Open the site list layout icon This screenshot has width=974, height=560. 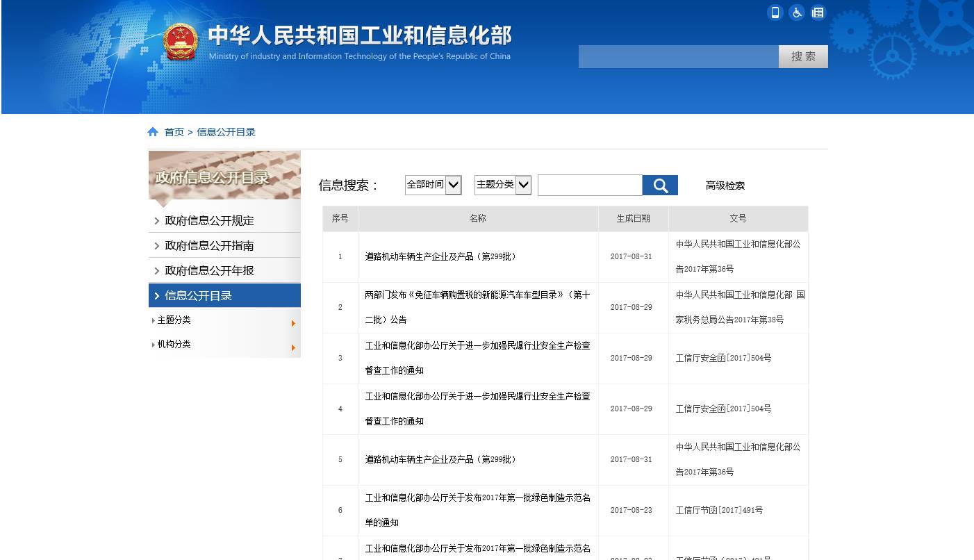pyautogui.click(x=818, y=13)
